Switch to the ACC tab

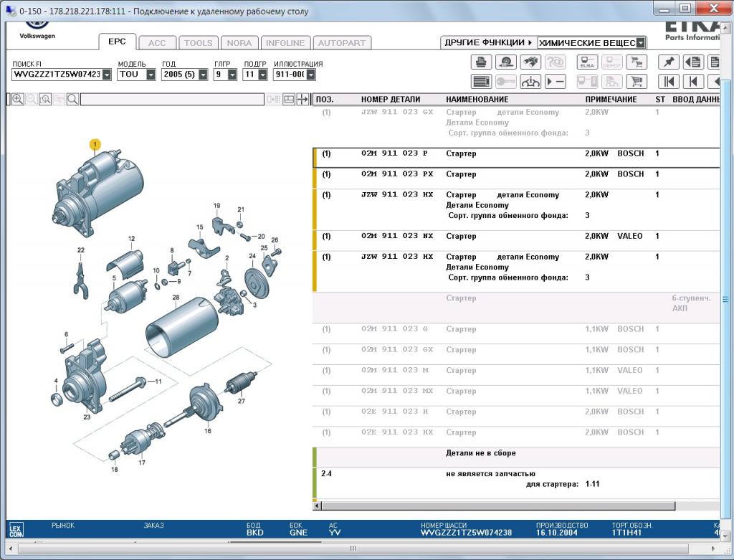157,43
